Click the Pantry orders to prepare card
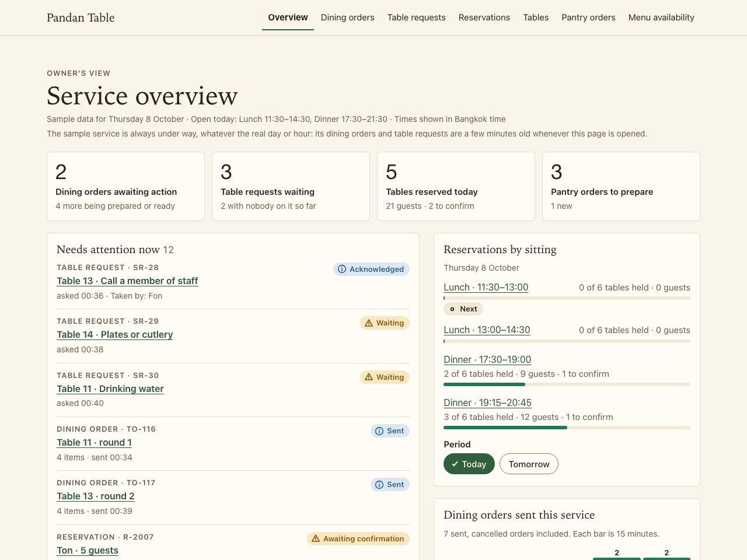Screen dimensions: 747x560 pyautogui.click(x=621, y=187)
